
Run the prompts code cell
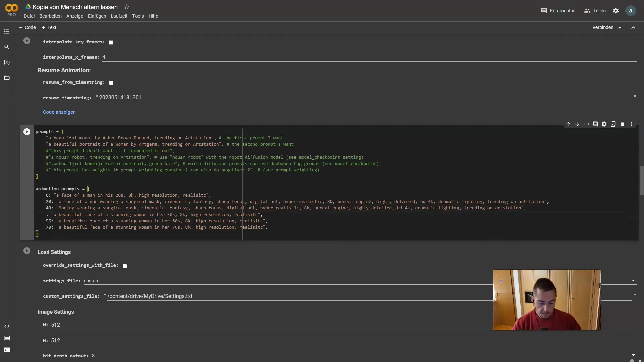click(27, 132)
